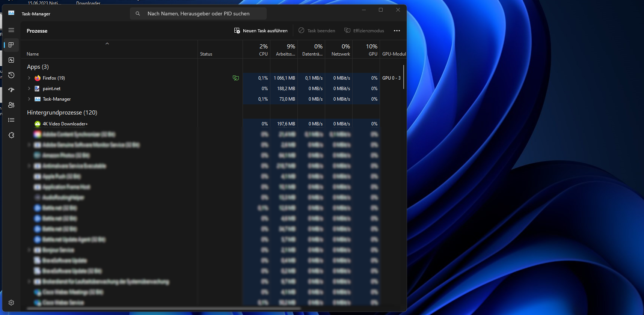Viewport: 644px width, 315px height.
Task: Expand the Firefox (19) process group
Action: click(29, 78)
